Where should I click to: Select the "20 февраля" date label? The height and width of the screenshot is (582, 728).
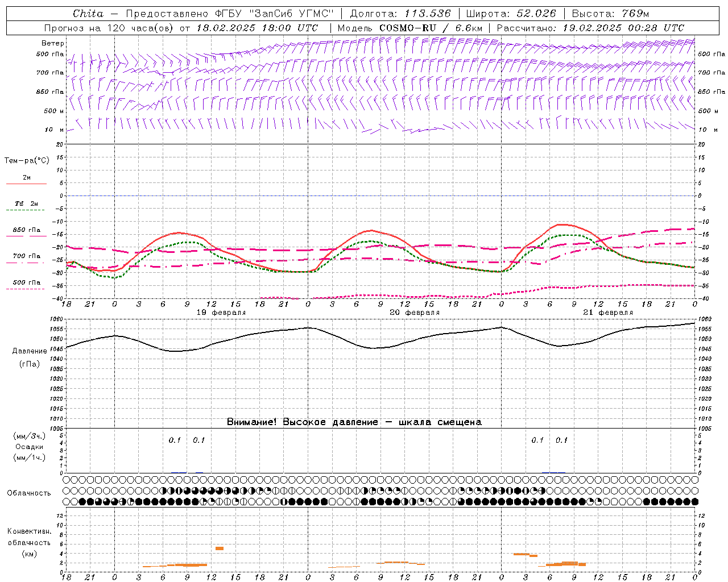[x=415, y=313]
